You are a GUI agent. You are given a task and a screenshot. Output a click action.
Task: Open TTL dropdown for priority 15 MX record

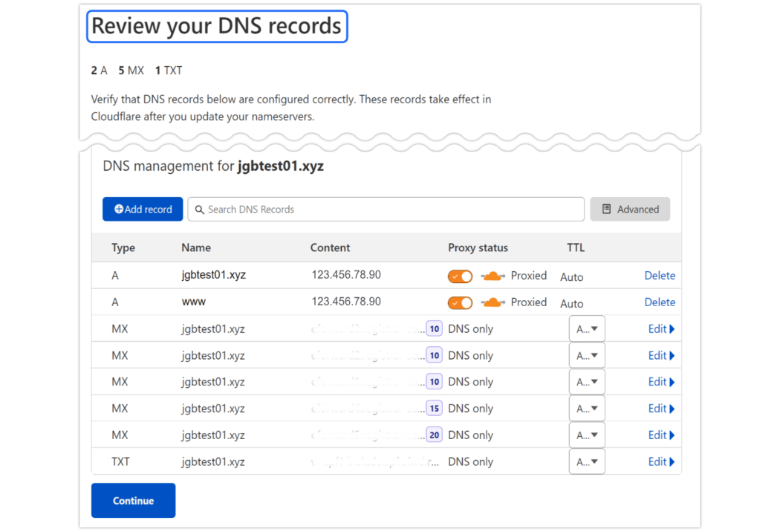(587, 409)
